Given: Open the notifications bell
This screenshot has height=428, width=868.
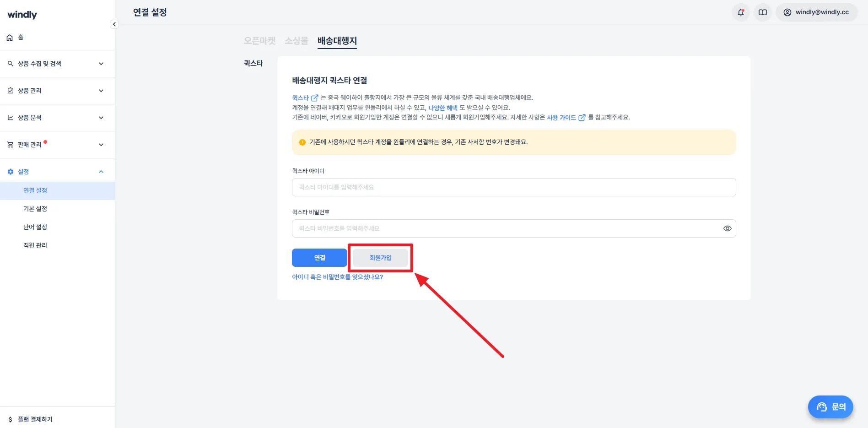Looking at the screenshot, I should 741,12.
